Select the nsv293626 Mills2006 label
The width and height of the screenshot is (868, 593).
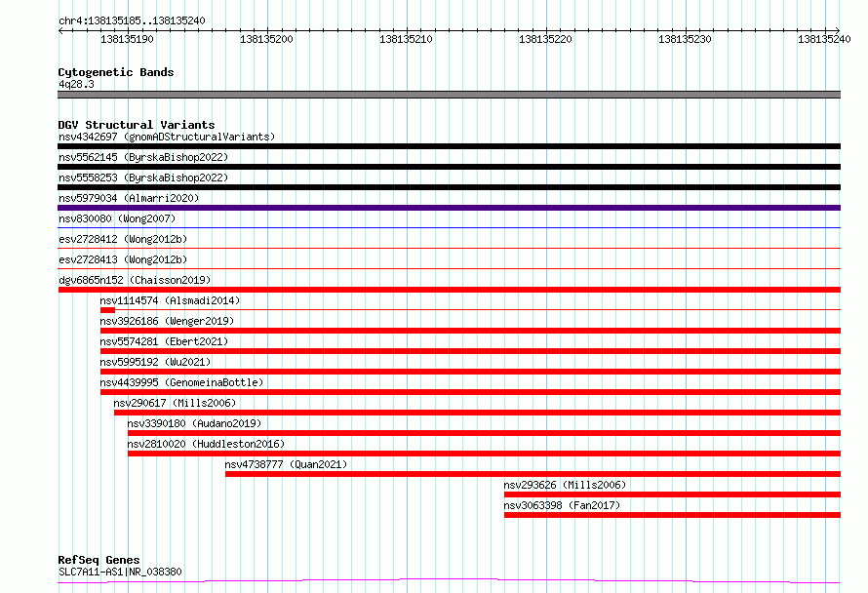click(x=566, y=485)
